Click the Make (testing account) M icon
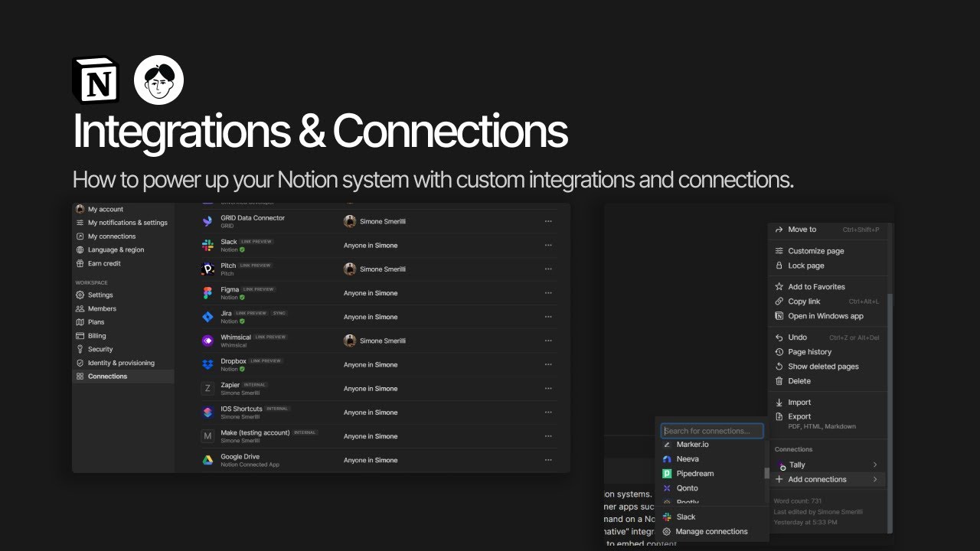This screenshot has height=551, width=980. 207,436
